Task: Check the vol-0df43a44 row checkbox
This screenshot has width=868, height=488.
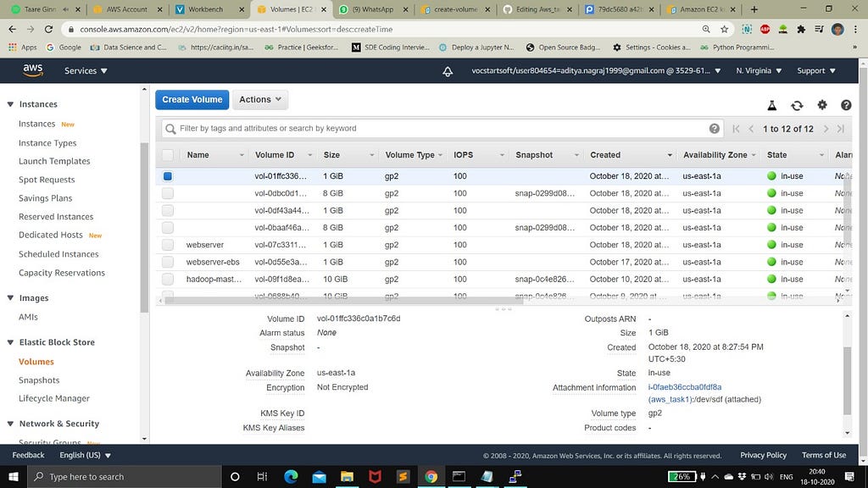Action: pyautogui.click(x=168, y=210)
